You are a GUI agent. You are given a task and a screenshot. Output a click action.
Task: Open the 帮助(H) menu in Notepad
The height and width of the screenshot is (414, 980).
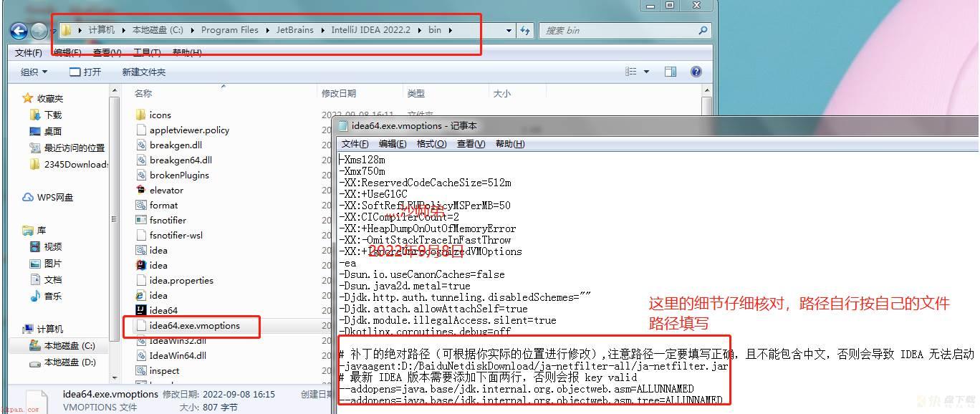click(x=510, y=144)
